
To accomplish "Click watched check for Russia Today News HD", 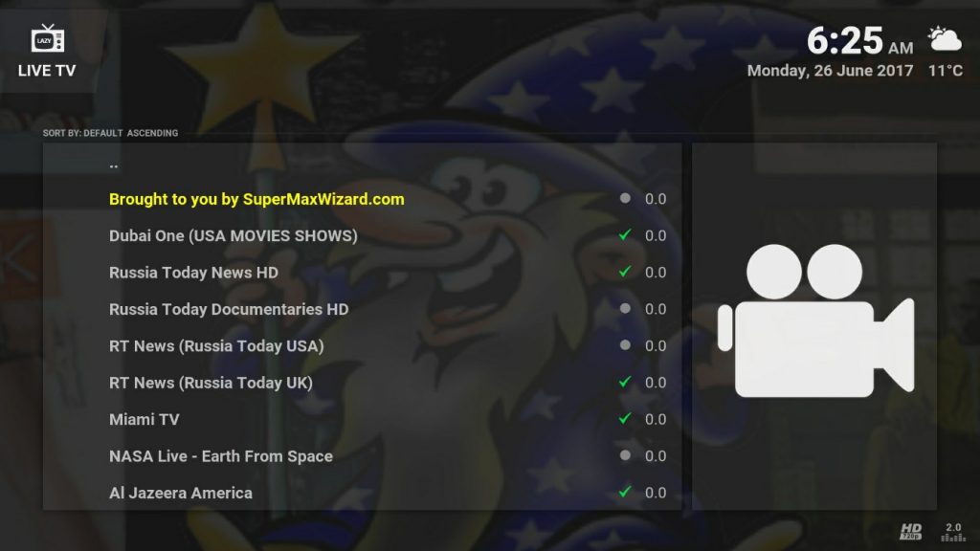I will coord(624,272).
